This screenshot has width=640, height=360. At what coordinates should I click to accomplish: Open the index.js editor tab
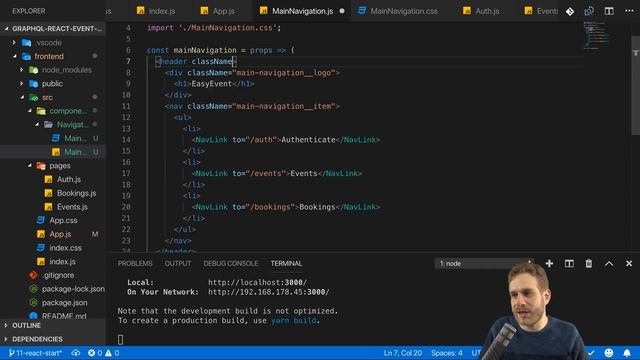click(156, 11)
